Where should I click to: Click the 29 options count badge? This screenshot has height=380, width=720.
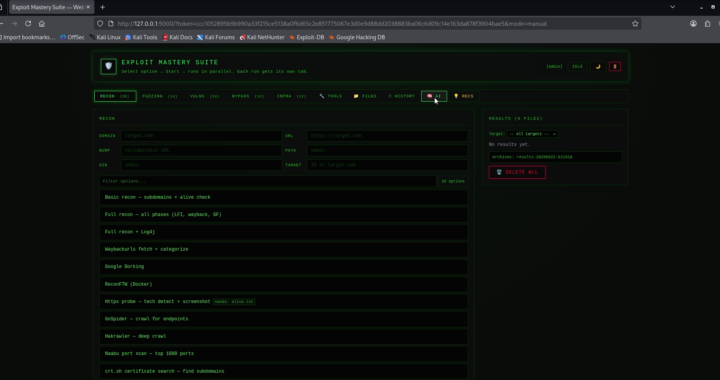[453, 181]
